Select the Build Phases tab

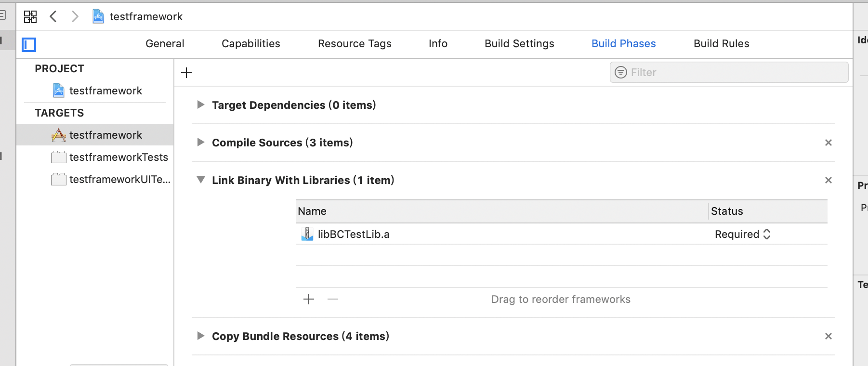(x=624, y=44)
